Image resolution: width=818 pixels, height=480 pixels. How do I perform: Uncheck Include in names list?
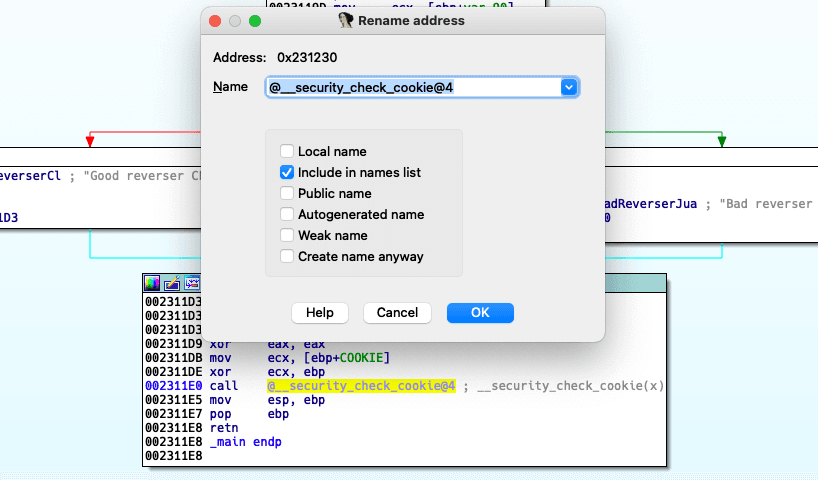tap(287, 172)
